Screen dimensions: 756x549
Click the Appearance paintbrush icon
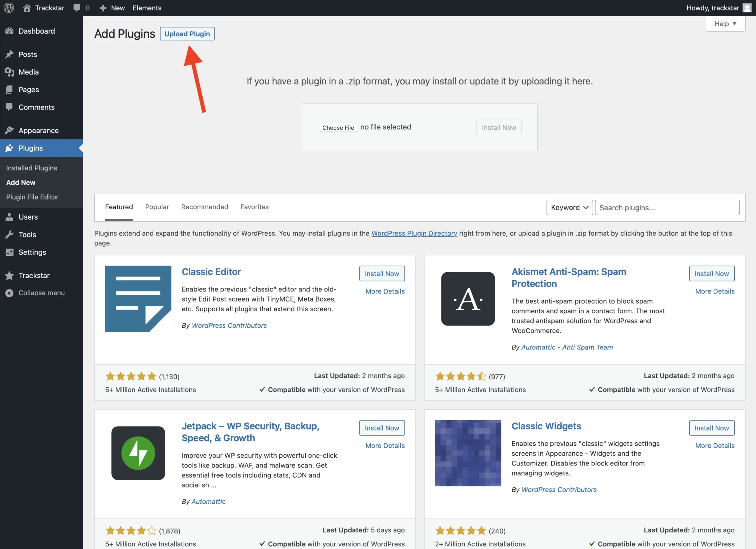click(9, 130)
